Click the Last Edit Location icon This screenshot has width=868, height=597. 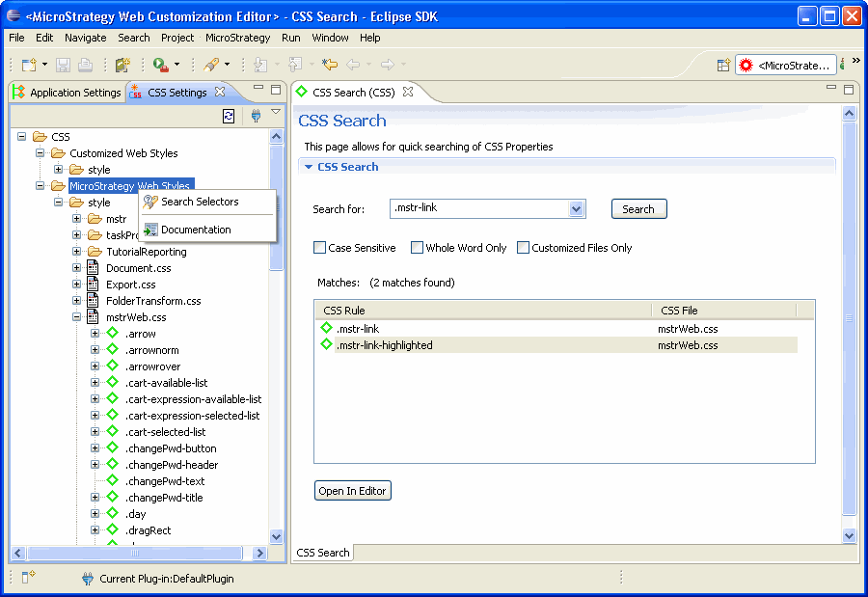coord(330,65)
